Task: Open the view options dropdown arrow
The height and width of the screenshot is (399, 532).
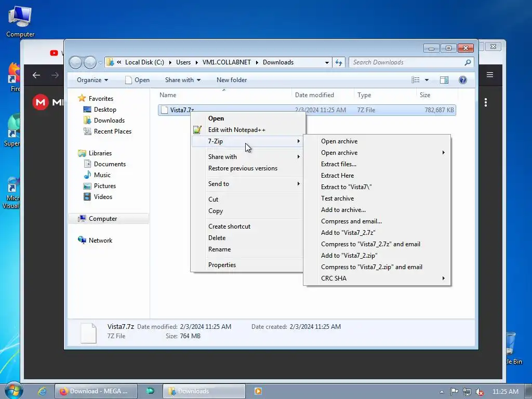Action: (427, 80)
